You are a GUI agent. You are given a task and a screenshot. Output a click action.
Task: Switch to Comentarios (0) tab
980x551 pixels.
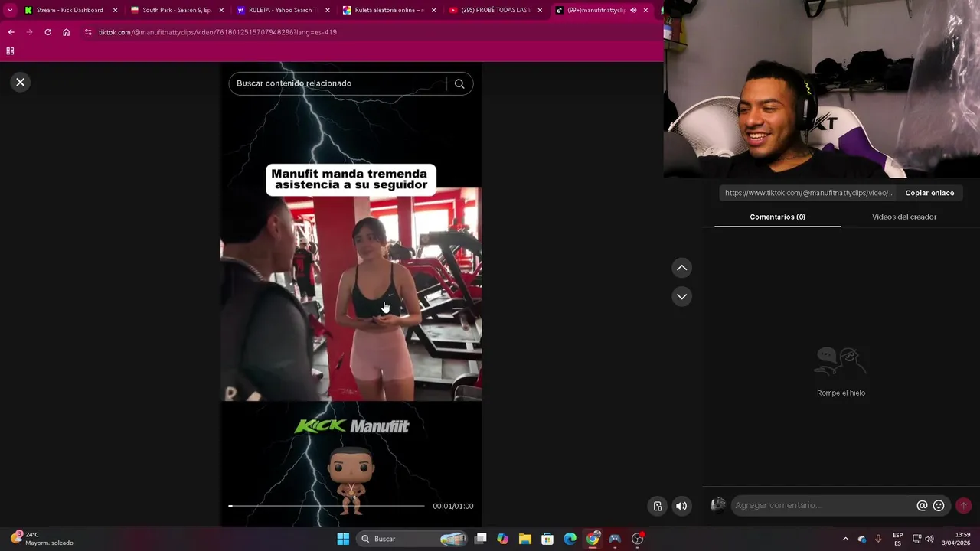click(777, 217)
